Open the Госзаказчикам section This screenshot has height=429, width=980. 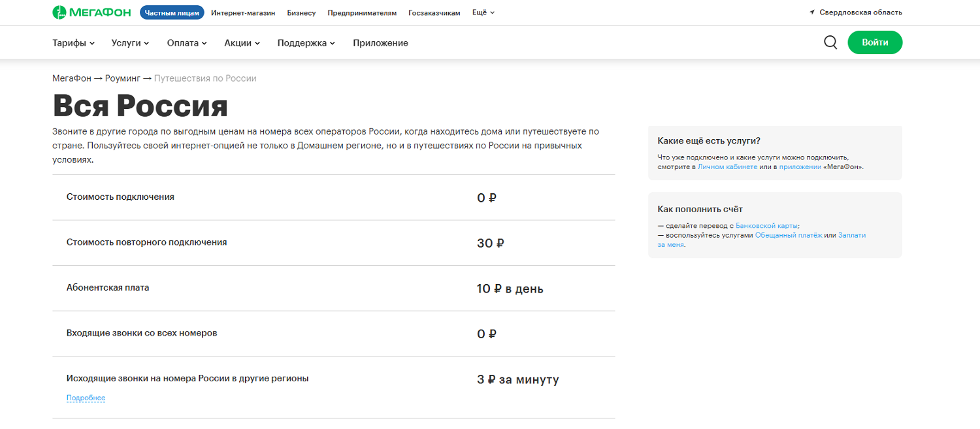click(x=434, y=12)
